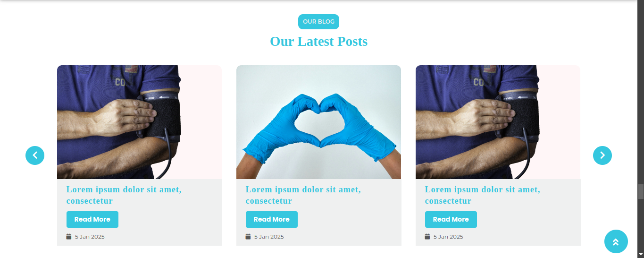Image resolution: width=644 pixels, height=258 pixels.
Task: Click the scroll-to-top double chevron button
Action: pyautogui.click(x=616, y=241)
